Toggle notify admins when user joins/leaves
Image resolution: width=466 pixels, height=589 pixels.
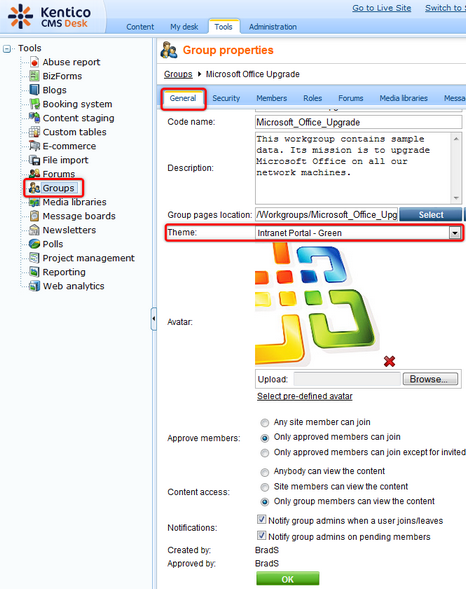point(262,520)
